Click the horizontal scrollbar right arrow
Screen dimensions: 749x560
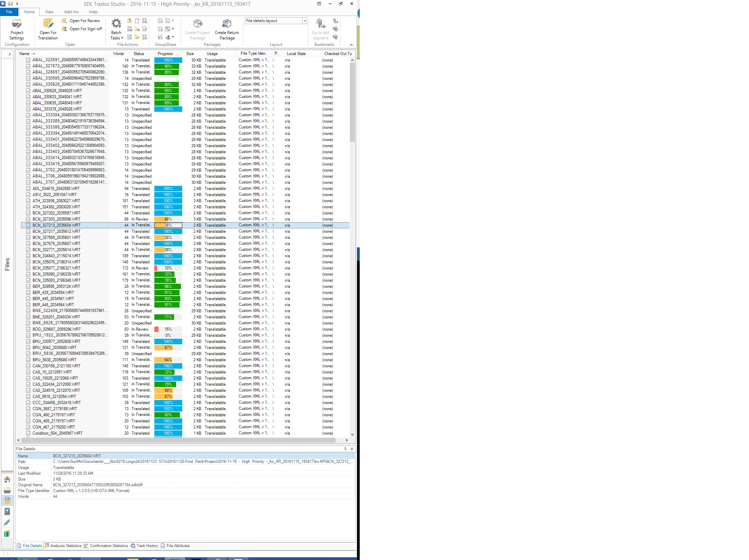point(347,440)
